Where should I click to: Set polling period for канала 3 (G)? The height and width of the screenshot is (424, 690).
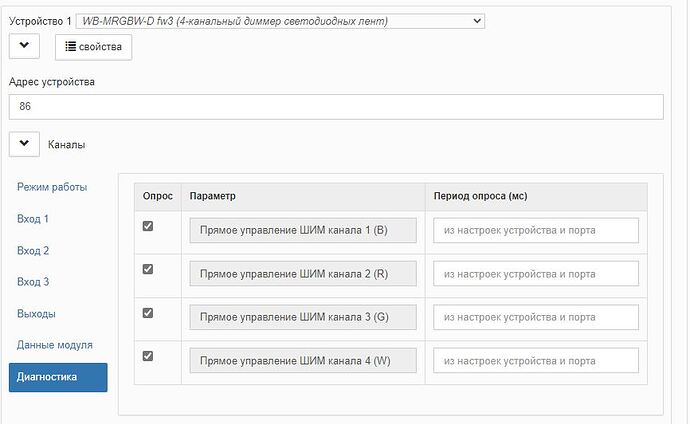click(536, 317)
